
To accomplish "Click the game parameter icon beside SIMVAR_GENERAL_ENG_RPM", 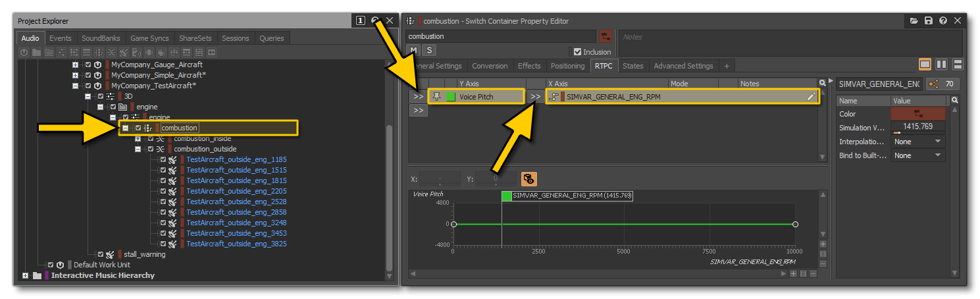I will [554, 97].
